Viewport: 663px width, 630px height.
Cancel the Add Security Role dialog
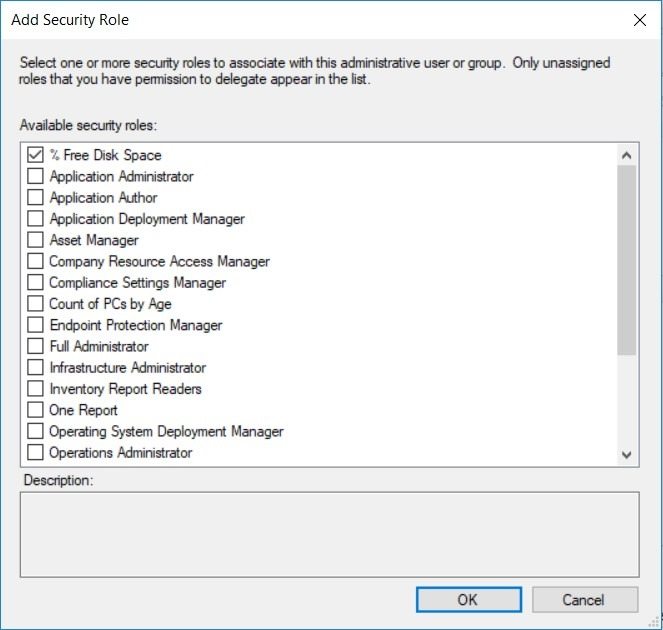click(x=585, y=600)
